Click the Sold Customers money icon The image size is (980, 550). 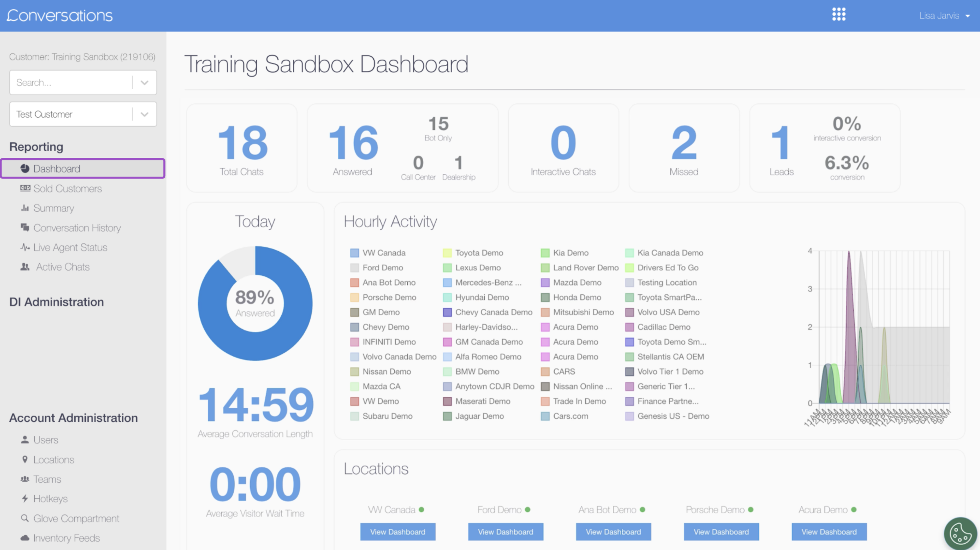(25, 188)
